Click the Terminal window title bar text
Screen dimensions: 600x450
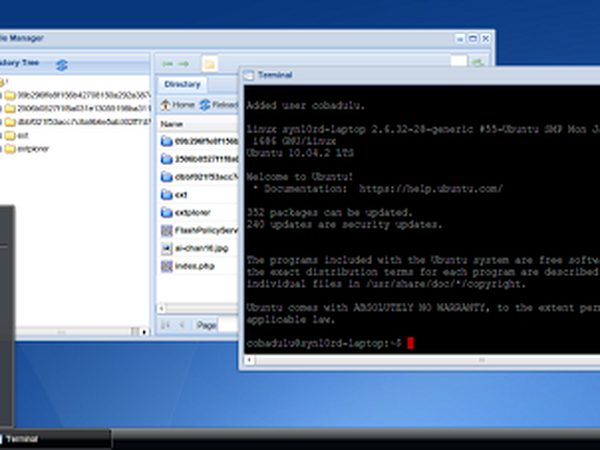click(x=275, y=75)
